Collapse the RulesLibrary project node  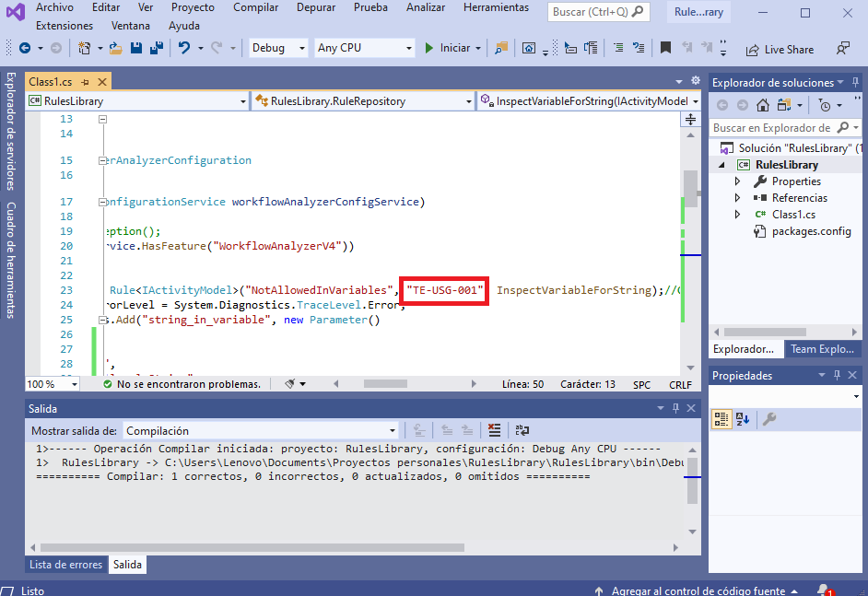click(x=721, y=165)
